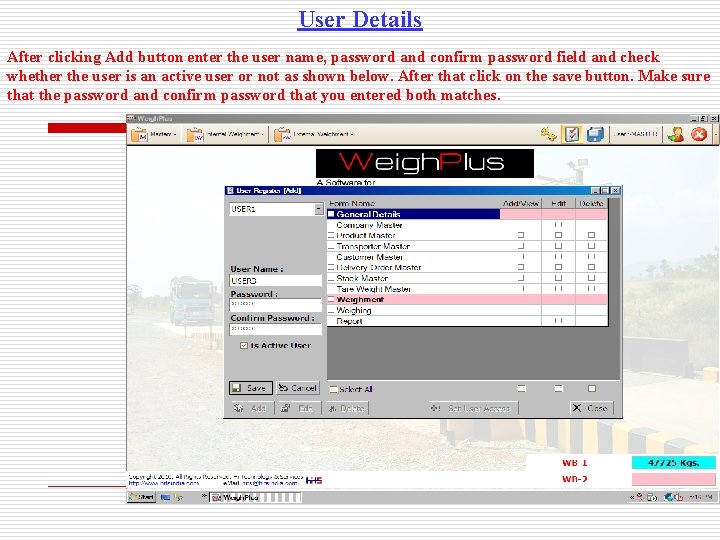This screenshot has width=720, height=540.
Task: Open the Masters toolbar menu
Action: [x=154, y=135]
